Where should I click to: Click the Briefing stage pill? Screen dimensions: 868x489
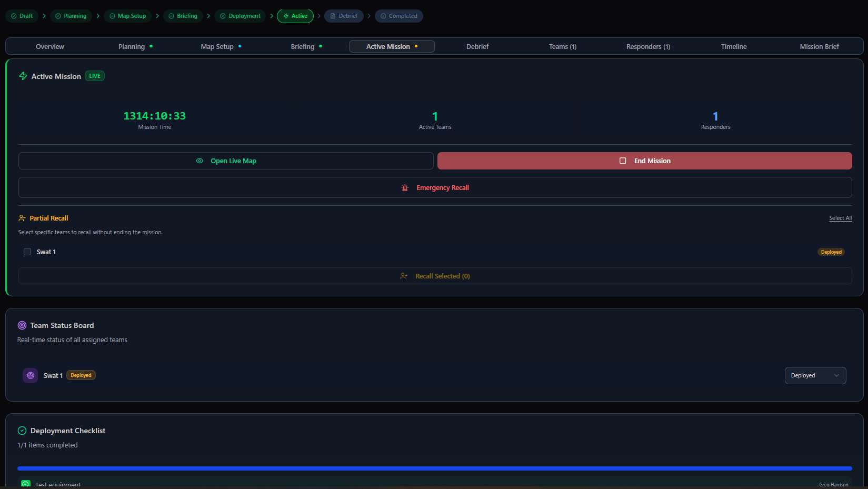coord(183,16)
